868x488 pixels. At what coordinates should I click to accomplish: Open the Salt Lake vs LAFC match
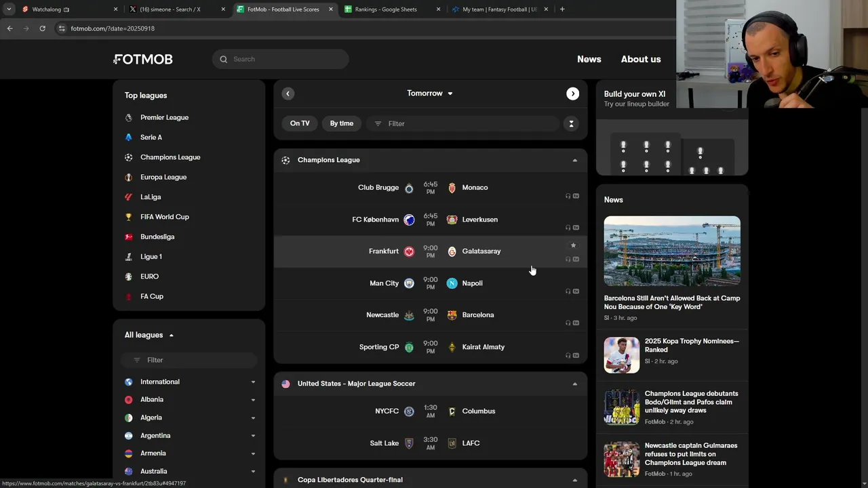tap(431, 443)
